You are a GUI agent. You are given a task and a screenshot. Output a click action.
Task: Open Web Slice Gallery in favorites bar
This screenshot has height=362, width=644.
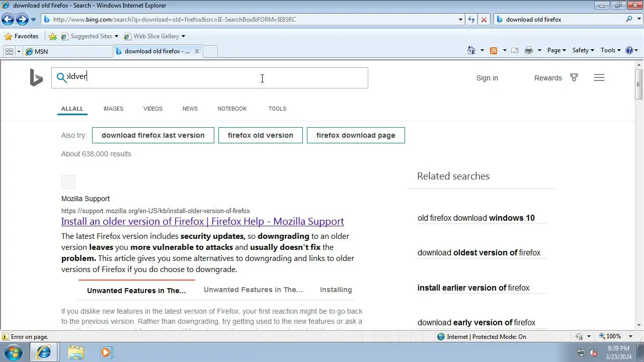point(154,36)
